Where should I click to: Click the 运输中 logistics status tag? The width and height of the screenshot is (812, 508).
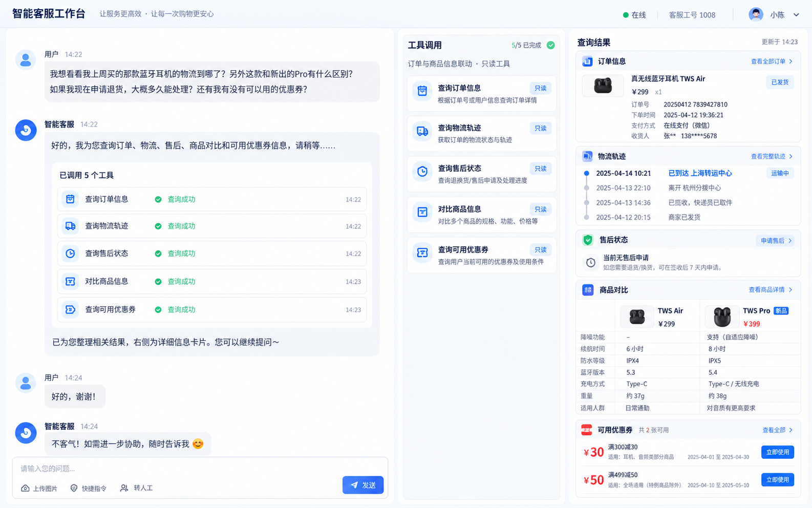(780, 173)
